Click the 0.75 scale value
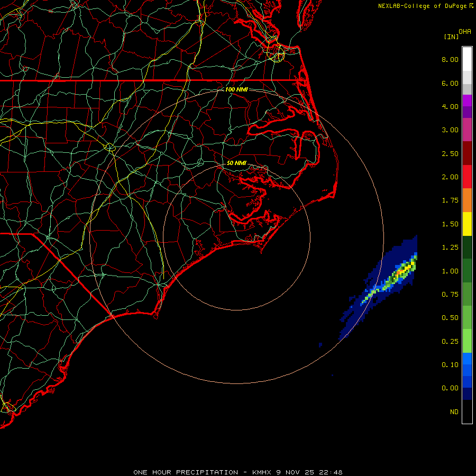Screen dimensions: 476x476 pyautogui.click(x=450, y=295)
